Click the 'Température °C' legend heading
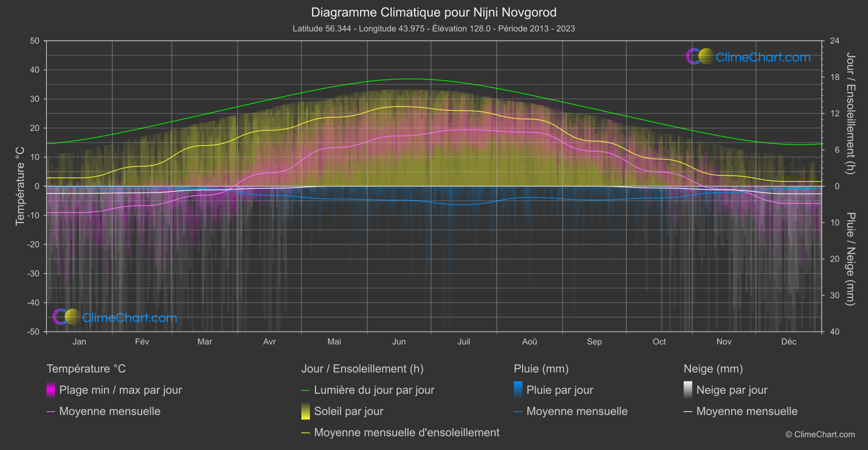 [x=86, y=369]
